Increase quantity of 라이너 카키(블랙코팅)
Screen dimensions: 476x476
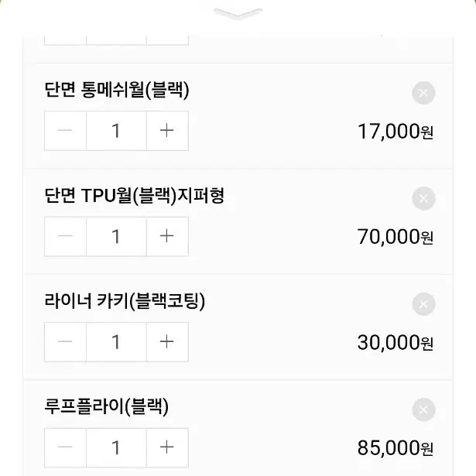(x=167, y=342)
